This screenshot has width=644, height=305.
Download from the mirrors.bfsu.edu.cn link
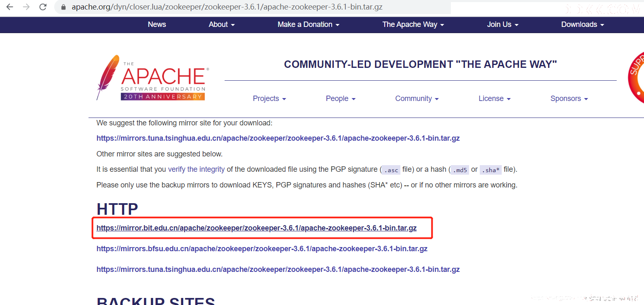pos(262,249)
